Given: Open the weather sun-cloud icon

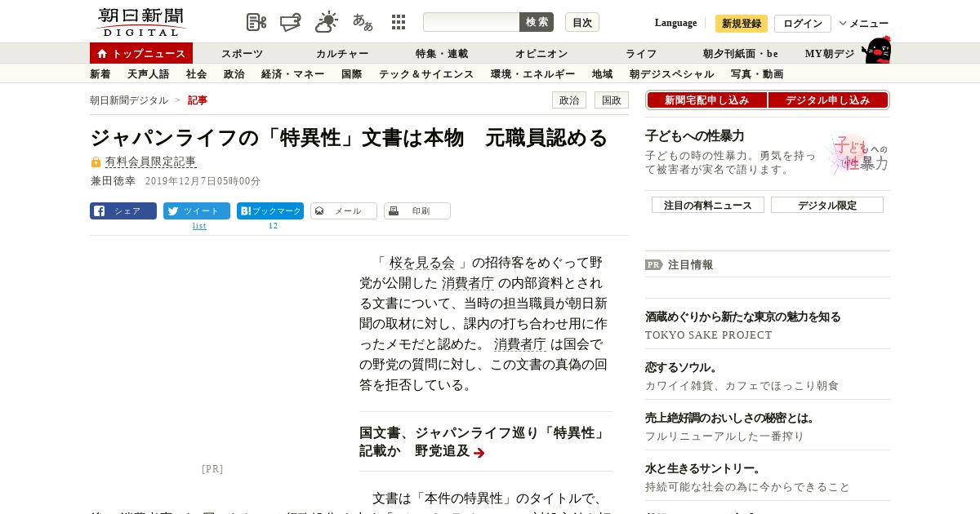Looking at the screenshot, I should [x=327, y=22].
